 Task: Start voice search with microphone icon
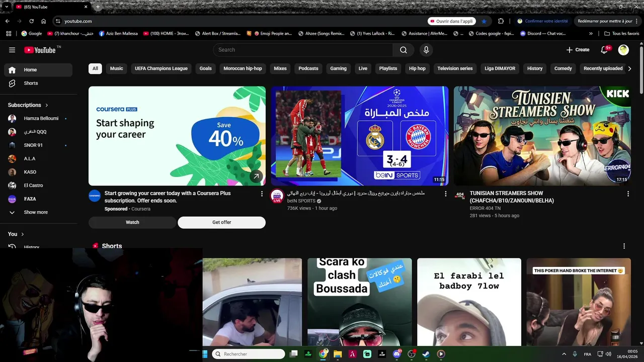coord(426,50)
